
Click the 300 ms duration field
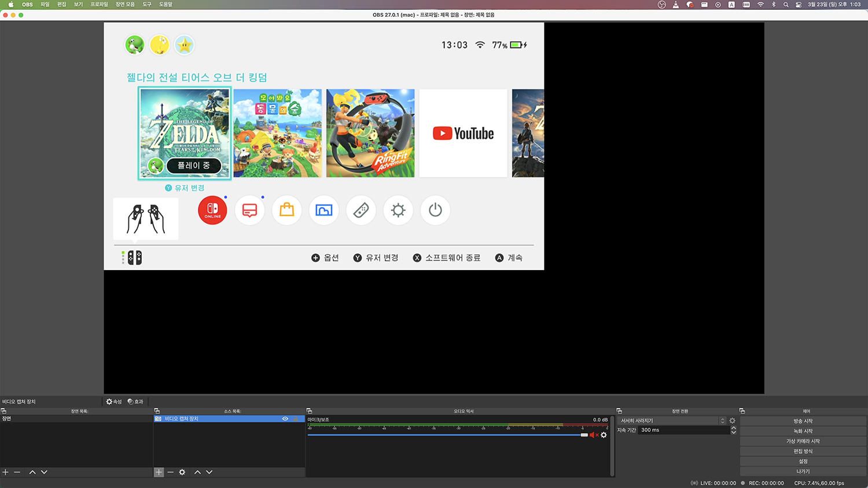point(684,430)
